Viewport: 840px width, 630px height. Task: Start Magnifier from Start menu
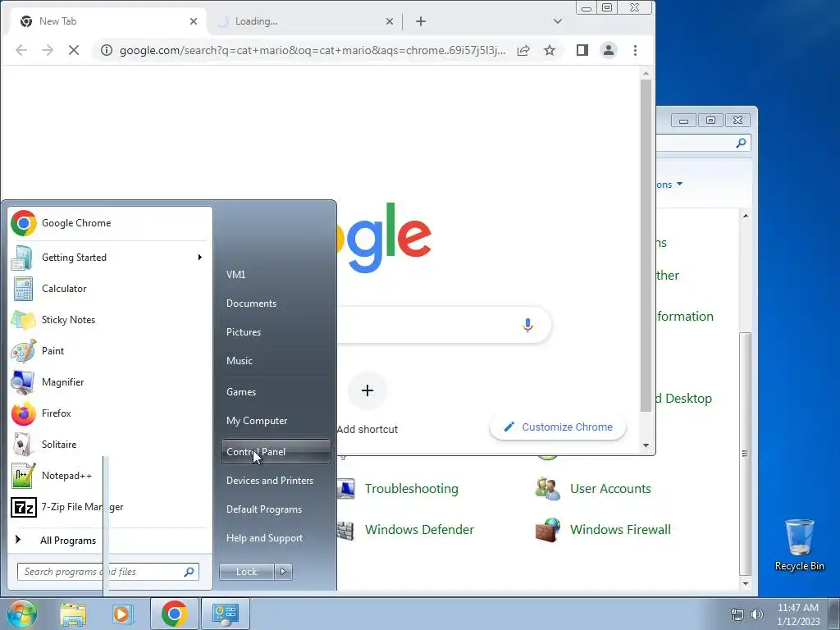point(110,382)
